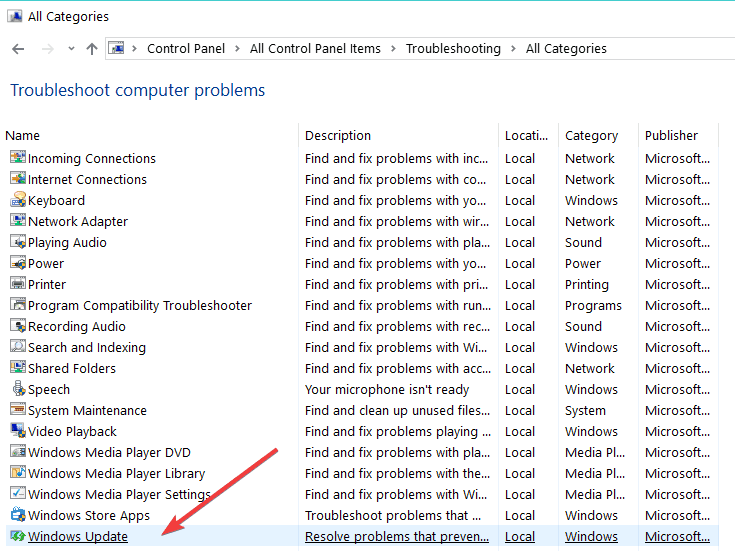Click the Power troubleshooter icon
The height and width of the screenshot is (551, 735).
pos(18,262)
